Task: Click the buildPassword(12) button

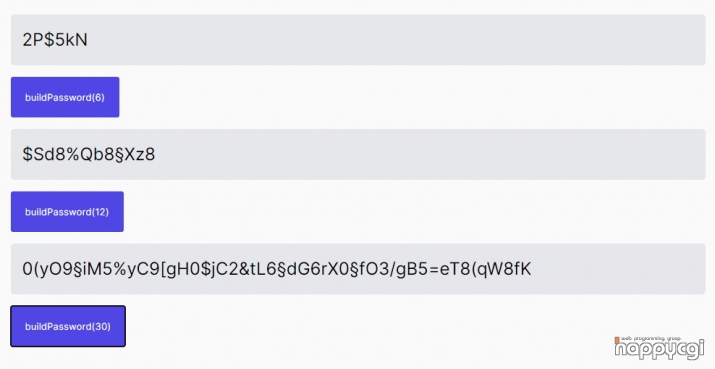Action: 67,212
